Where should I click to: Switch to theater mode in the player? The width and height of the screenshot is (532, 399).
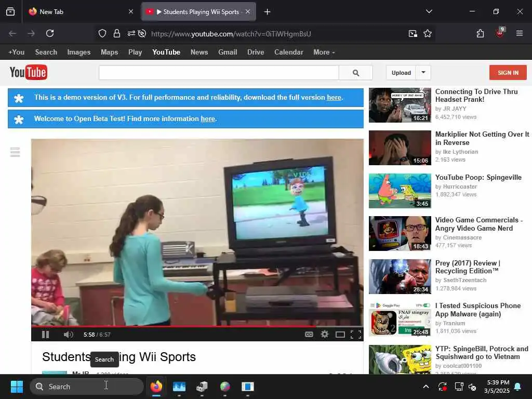(340, 335)
